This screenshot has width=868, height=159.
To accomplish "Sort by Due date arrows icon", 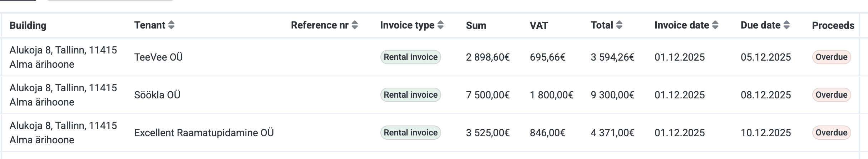I will tap(786, 25).
